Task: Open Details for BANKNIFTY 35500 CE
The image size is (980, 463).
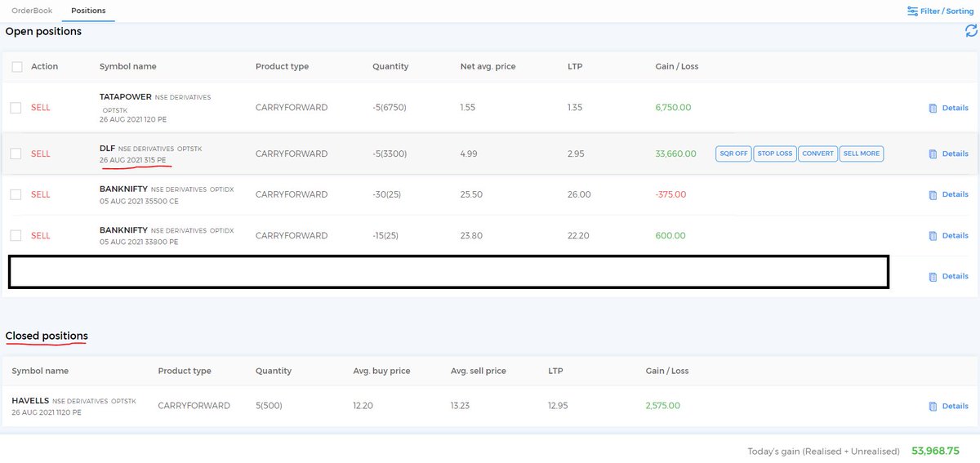Action: click(x=948, y=194)
